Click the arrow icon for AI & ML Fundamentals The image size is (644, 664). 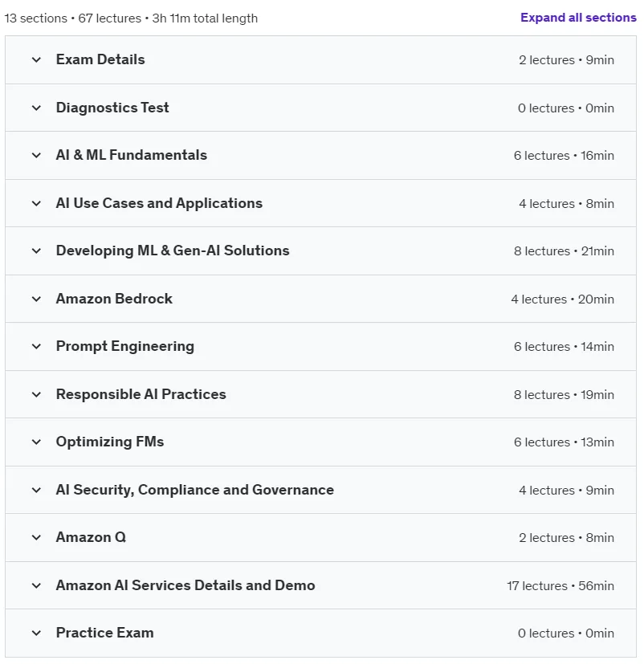[x=36, y=156]
